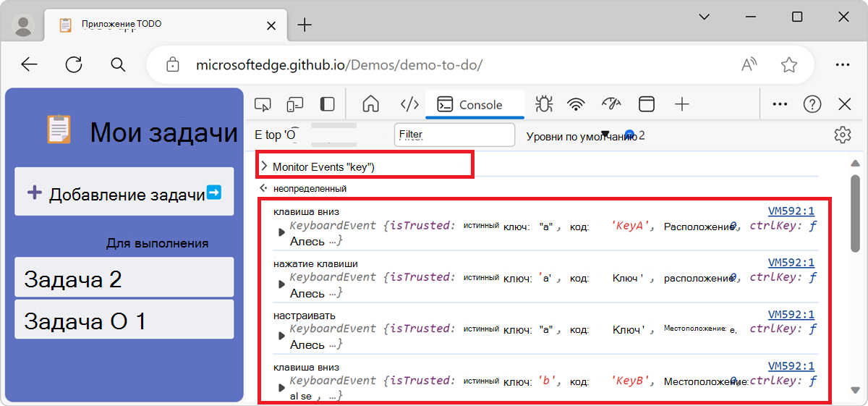Click the browser search icon

[119, 64]
